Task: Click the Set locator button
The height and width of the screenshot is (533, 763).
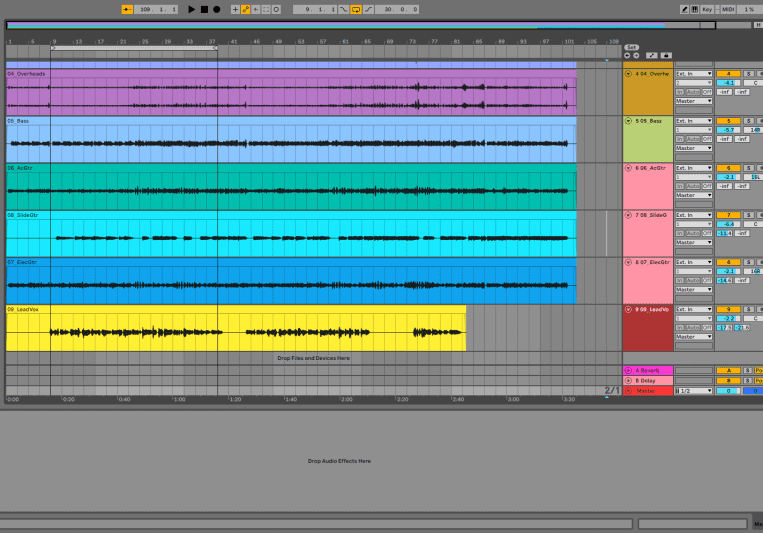Action: (x=632, y=47)
